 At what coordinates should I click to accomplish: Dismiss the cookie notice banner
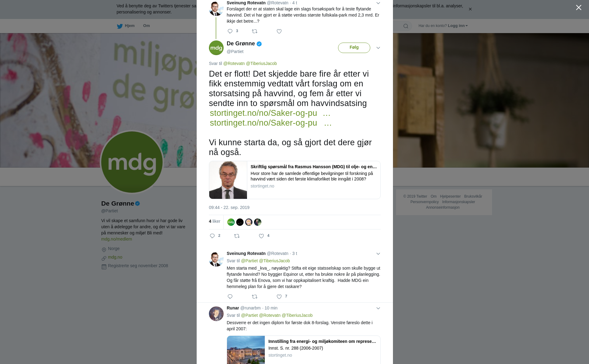(470, 9)
